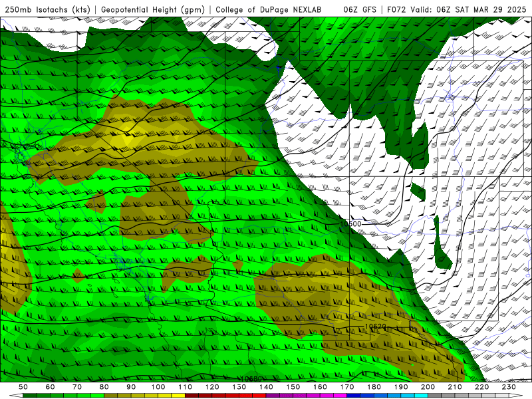
Task: Click the 210 value on the color scale
Action: 455,387
